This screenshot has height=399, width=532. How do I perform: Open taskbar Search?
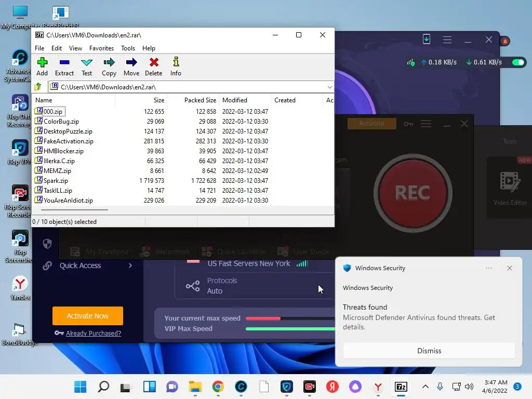click(103, 387)
